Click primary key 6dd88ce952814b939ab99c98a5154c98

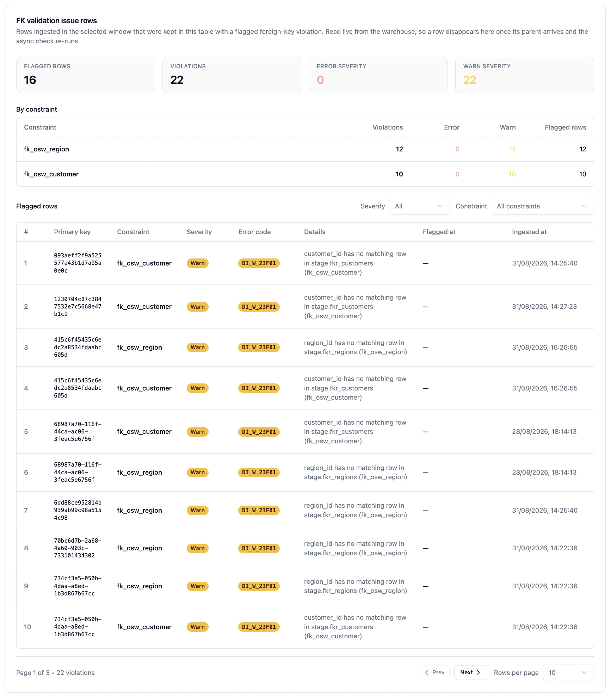78,510
